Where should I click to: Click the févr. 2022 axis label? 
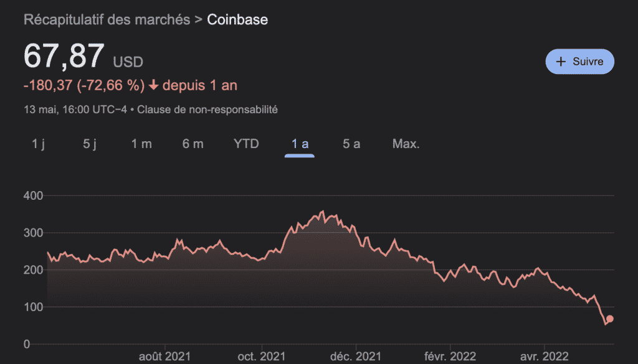pos(450,357)
